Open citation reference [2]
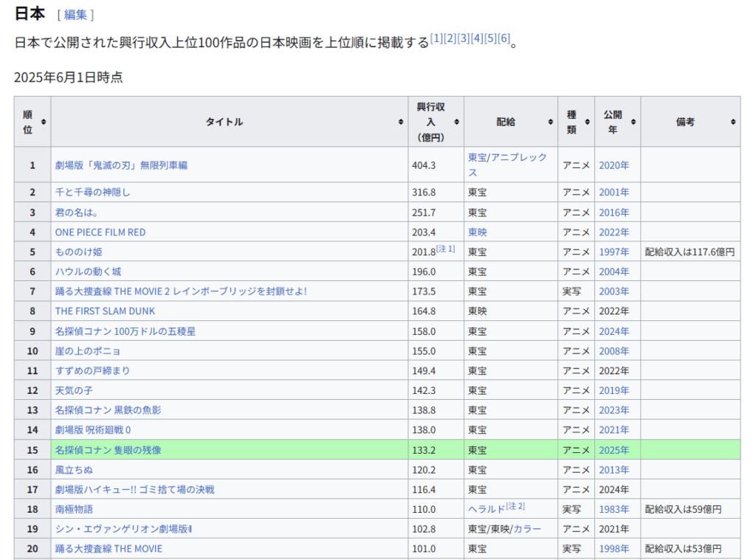Viewport: 756px width, 560px height. click(x=450, y=38)
